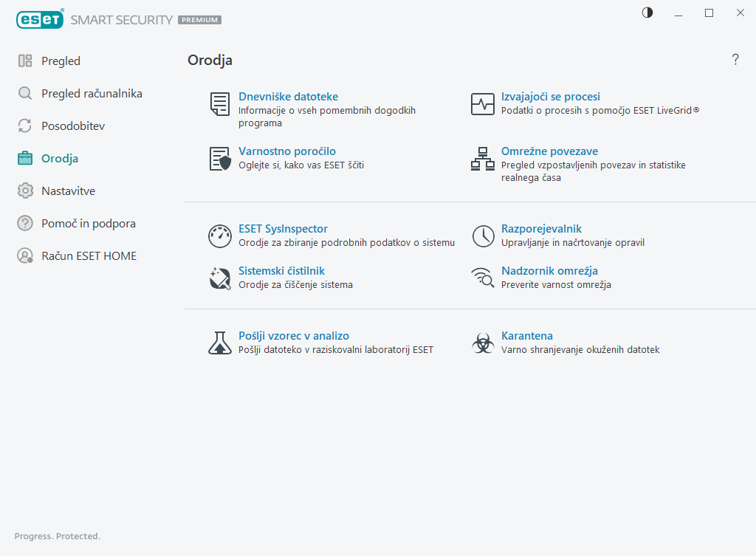The width and height of the screenshot is (756, 556).
Task: Open Nastavitve in the sidebar
Action: coord(69,191)
